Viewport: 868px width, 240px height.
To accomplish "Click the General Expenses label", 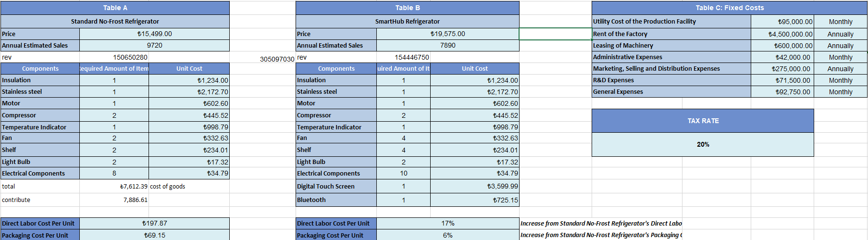I will pos(671,92).
